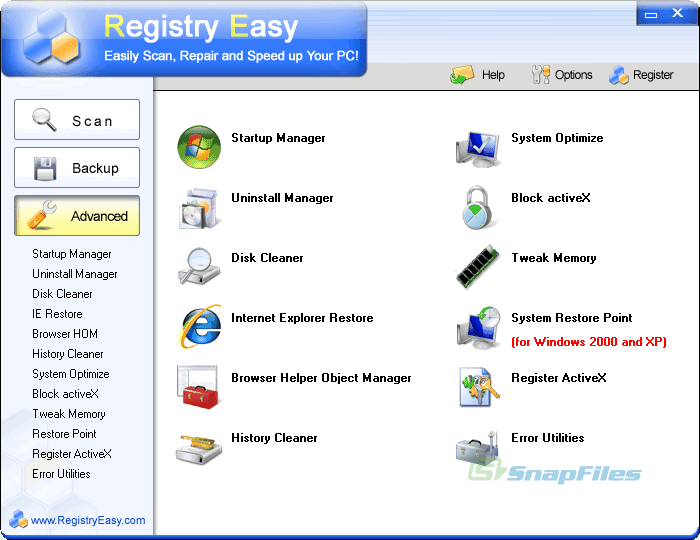Visit www.RegistryEasy.com link
700x540 pixels.
[88, 520]
